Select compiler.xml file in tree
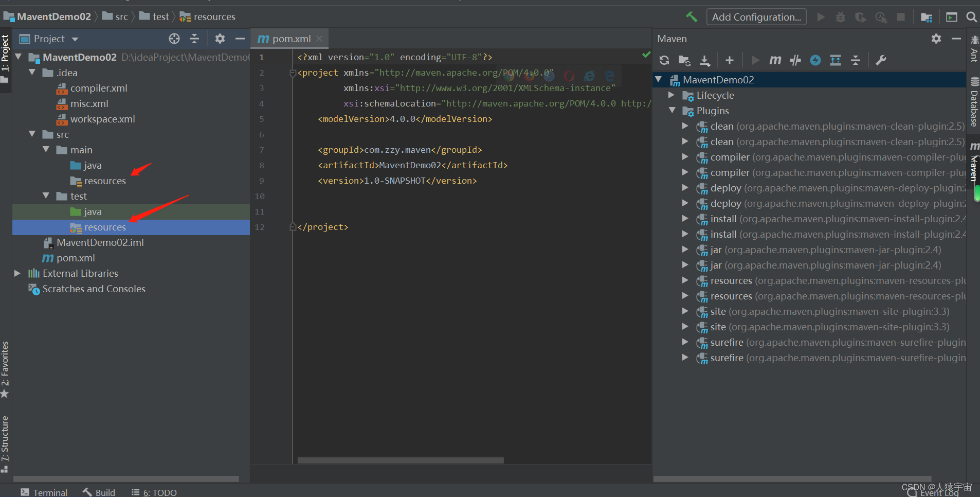The image size is (980, 497). tap(99, 88)
